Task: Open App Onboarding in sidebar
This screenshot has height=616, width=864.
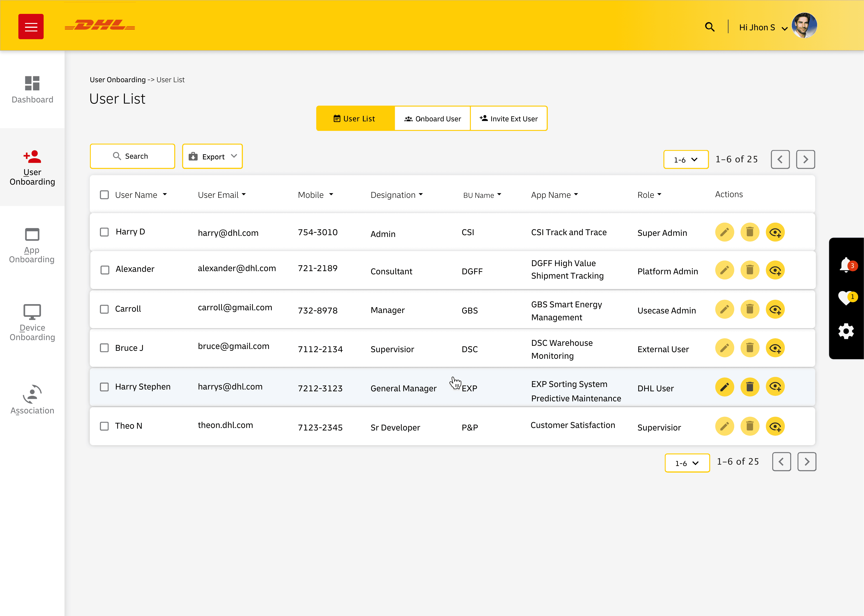Action: click(32, 245)
